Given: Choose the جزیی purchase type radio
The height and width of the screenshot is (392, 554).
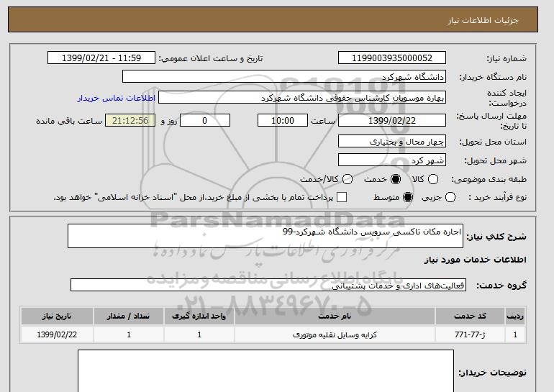Looking at the screenshot, I should [450, 197].
